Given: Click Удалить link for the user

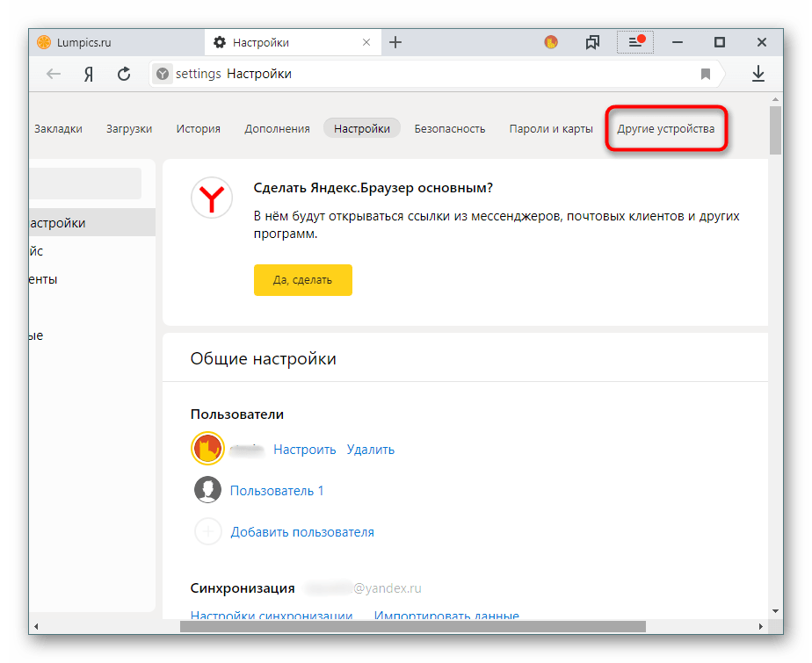Looking at the screenshot, I should 370,450.
